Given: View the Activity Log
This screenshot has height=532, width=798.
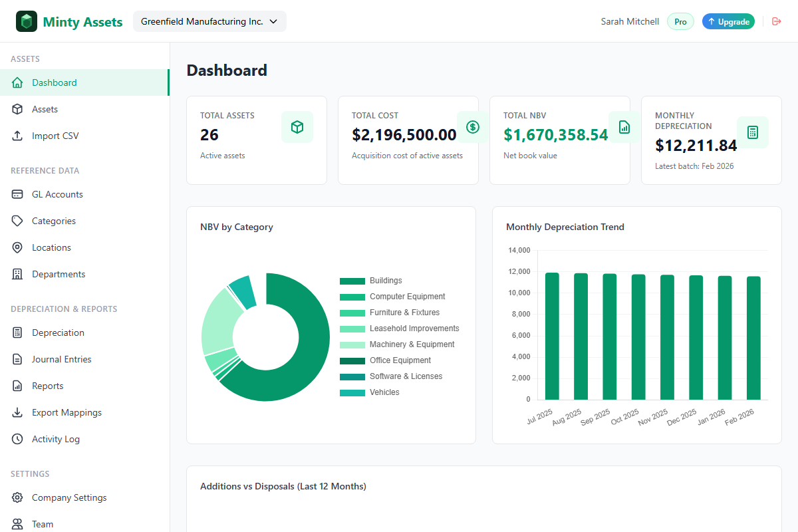Looking at the screenshot, I should pyautogui.click(x=84, y=439).
